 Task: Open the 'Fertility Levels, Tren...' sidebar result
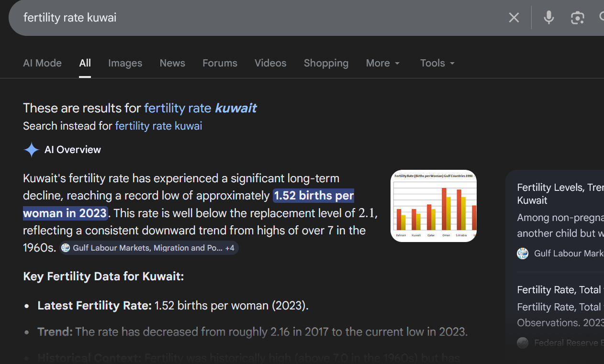(560, 194)
